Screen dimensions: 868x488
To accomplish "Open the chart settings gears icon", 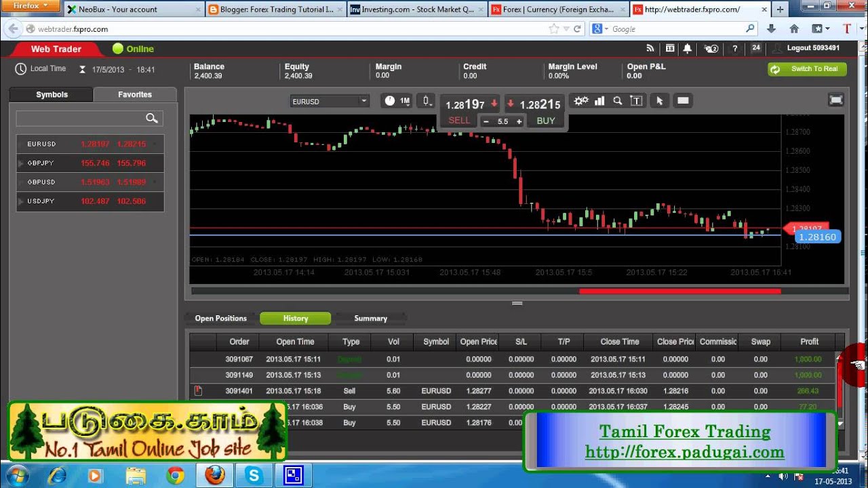I will [581, 100].
